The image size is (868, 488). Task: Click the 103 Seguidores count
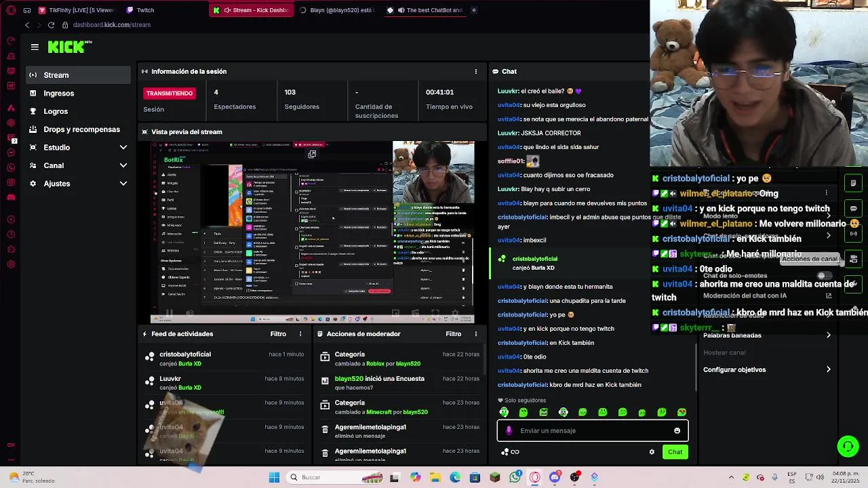click(290, 92)
